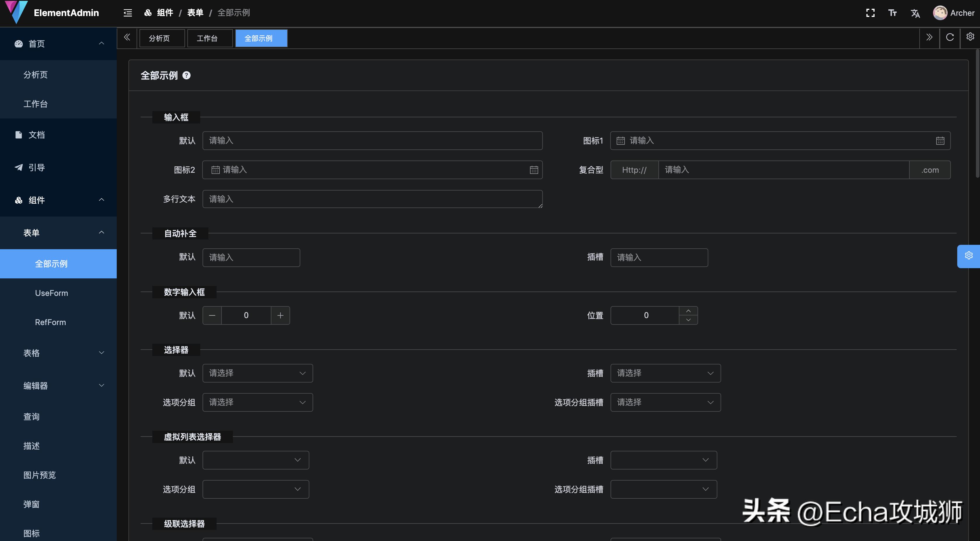Switch to the 工作台 tab

pos(210,38)
